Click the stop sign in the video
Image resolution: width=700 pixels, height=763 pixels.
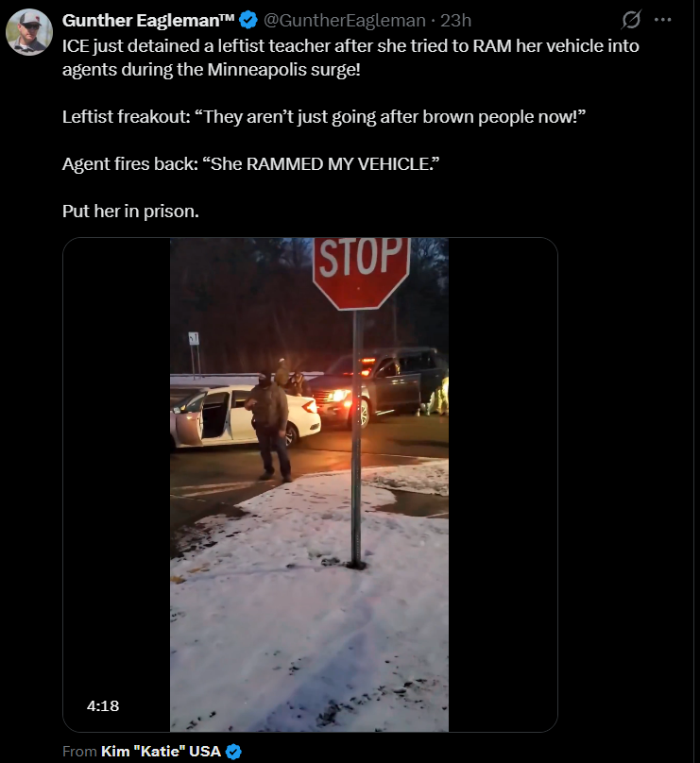(x=361, y=273)
